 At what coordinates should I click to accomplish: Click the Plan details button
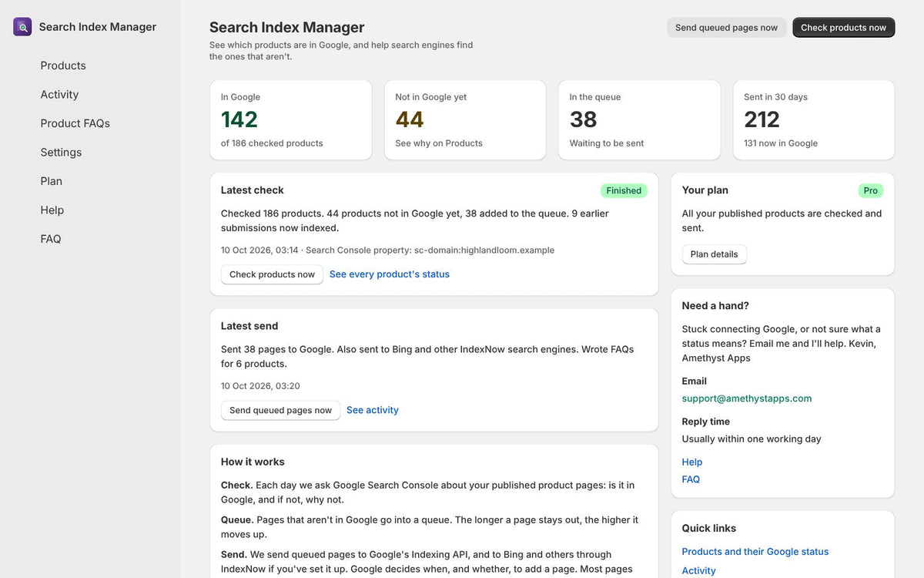click(714, 254)
